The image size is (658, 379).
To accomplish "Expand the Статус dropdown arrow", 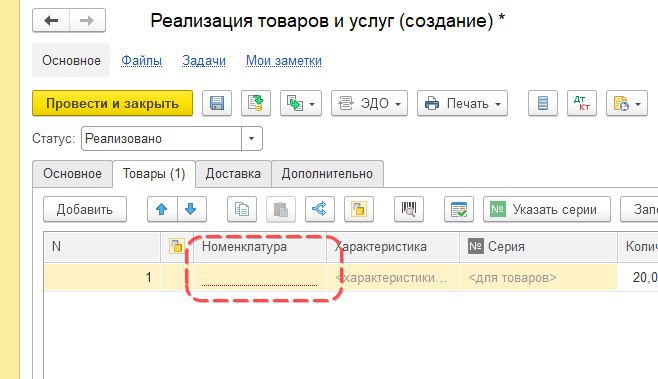I will click(252, 139).
